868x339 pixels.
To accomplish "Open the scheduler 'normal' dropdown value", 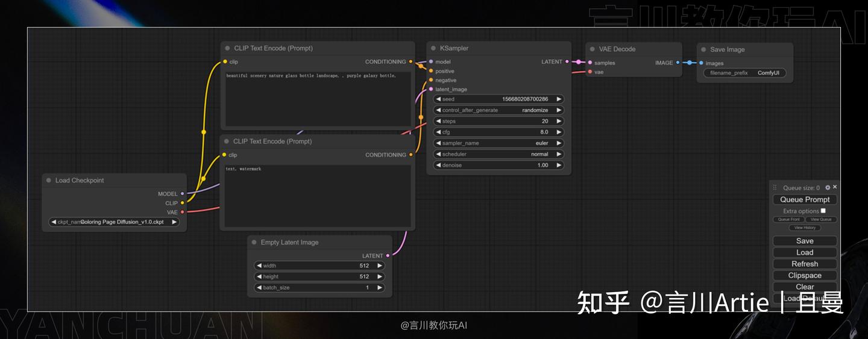I will pyautogui.click(x=498, y=154).
